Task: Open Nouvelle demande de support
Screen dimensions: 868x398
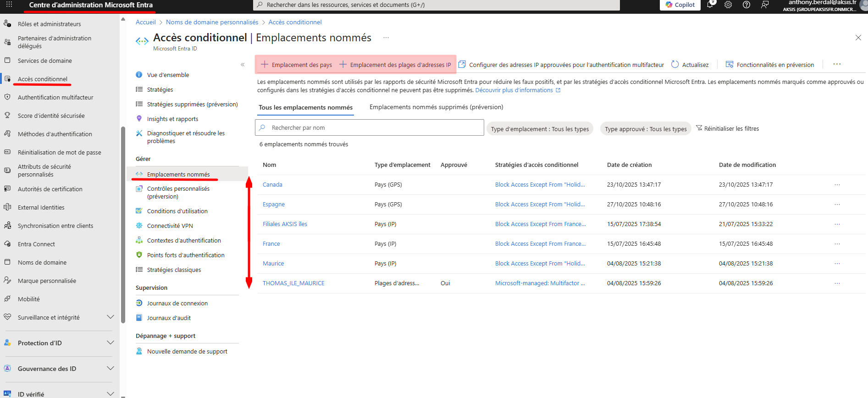Action: click(x=187, y=351)
